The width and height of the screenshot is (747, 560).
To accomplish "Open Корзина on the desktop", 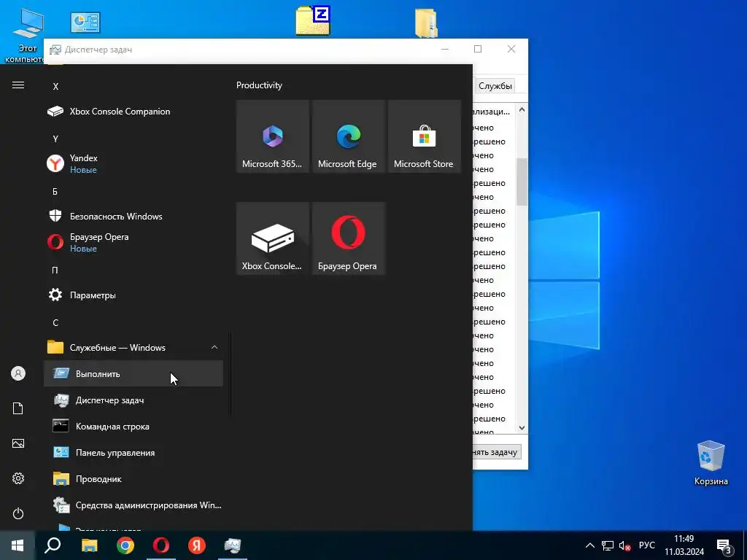I will click(711, 463).
